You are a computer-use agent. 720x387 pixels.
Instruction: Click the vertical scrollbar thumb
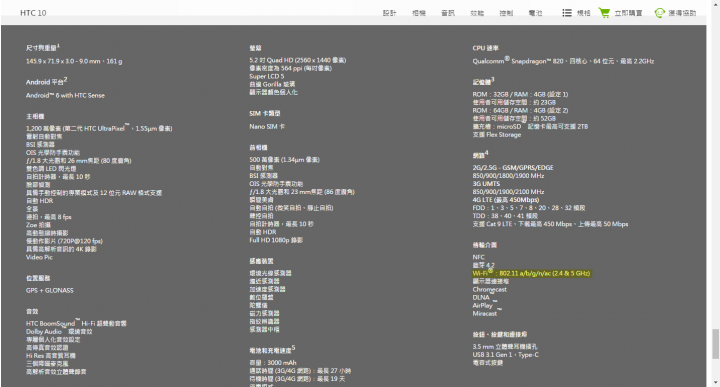pyautogui.click(x=715, y=343)
